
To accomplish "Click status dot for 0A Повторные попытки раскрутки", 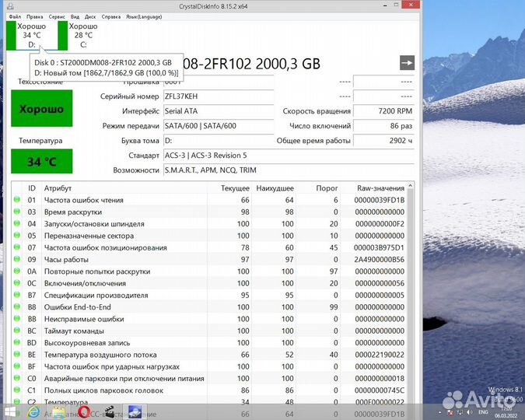I will pyautogui.click(x=17, y=271).
